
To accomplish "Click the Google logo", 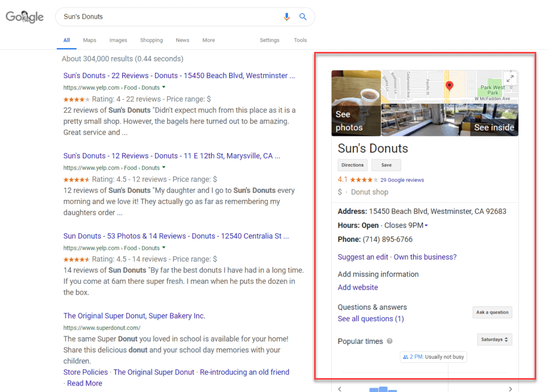I will point(25,17).
